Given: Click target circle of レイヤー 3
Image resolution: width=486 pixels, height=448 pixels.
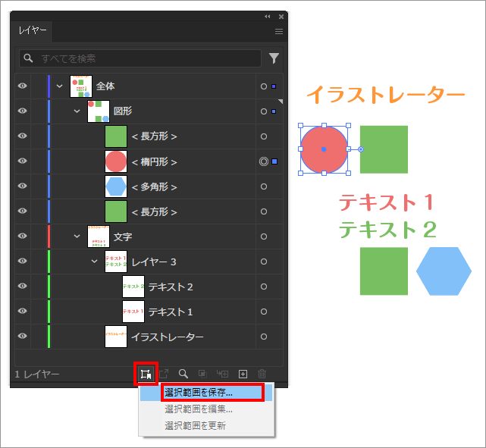Looking at the screenshot, I should tap(264, 262).
